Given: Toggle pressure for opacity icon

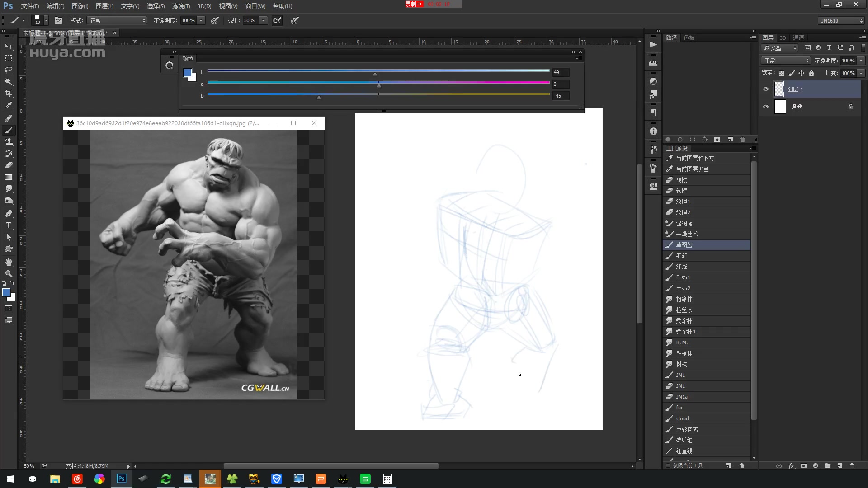Looking at the screenshot, I should (x=215, y=20).
